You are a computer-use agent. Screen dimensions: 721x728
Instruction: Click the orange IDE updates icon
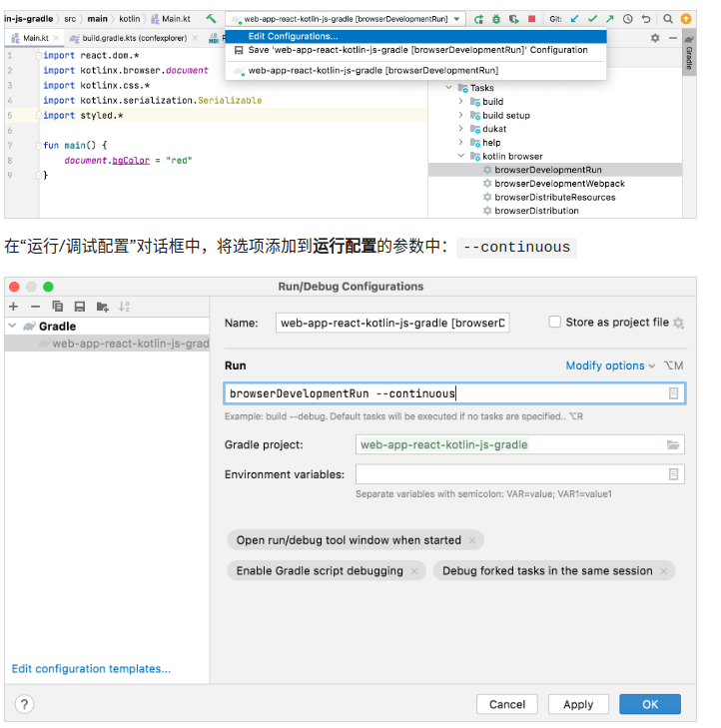[686, 19]
